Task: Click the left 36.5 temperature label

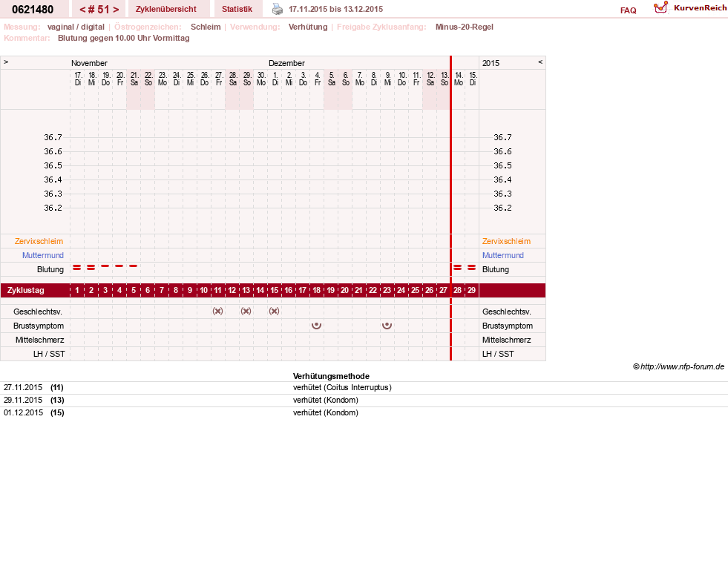Action: [x=53, y=165]
